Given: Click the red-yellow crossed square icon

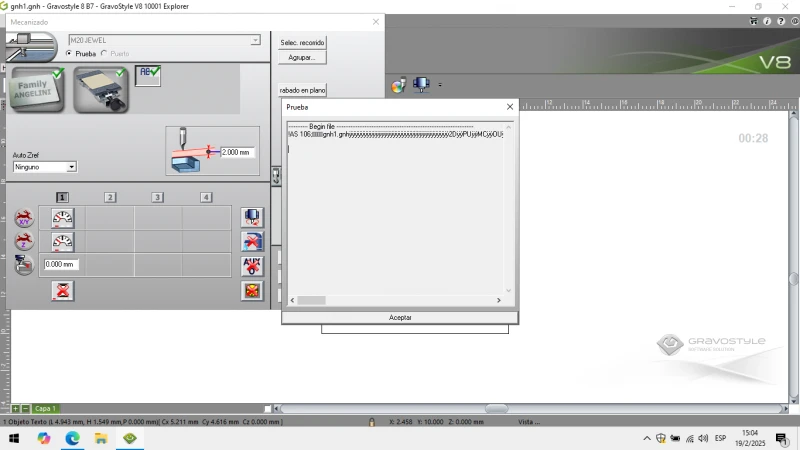Looking at the screenshot, I should coord(252,291).
